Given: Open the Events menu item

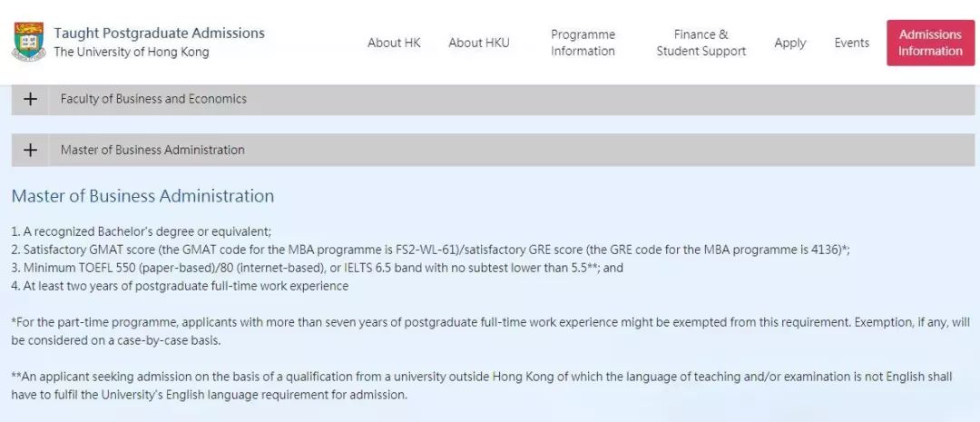Looking at the screenshot, I should pos(852,43).
